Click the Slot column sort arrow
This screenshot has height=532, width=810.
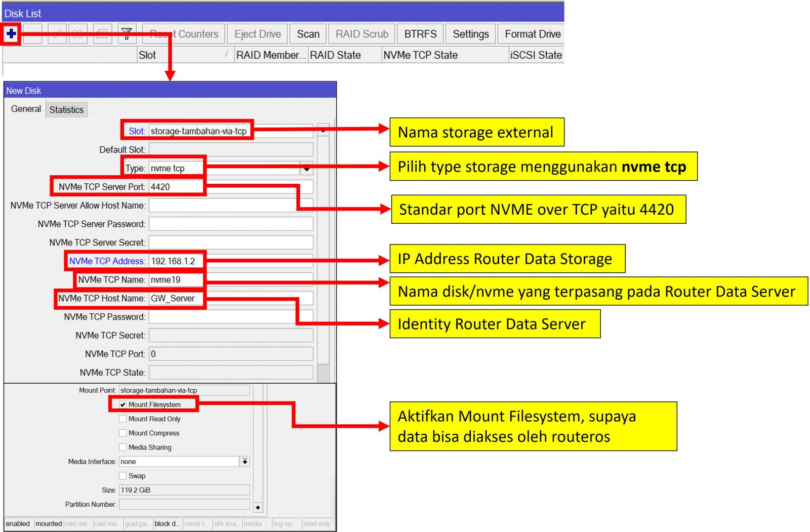[228, 54]
